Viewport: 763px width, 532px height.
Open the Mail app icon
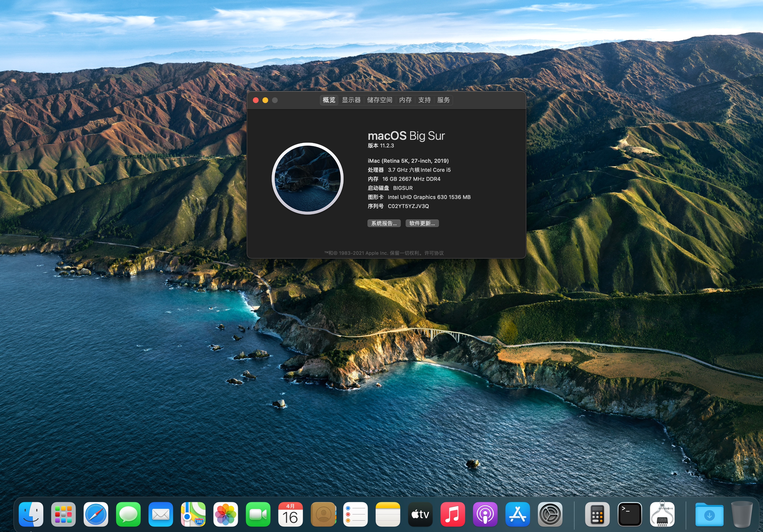(x=161, y=514)
